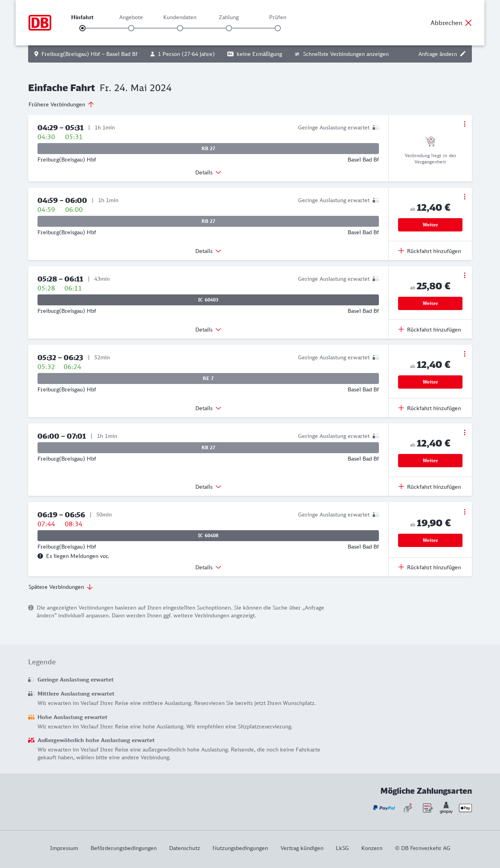Open three-dot menu for IC 60403 connection
The width and height of the screenshot is (500, 868).
[x=464, y=275]
